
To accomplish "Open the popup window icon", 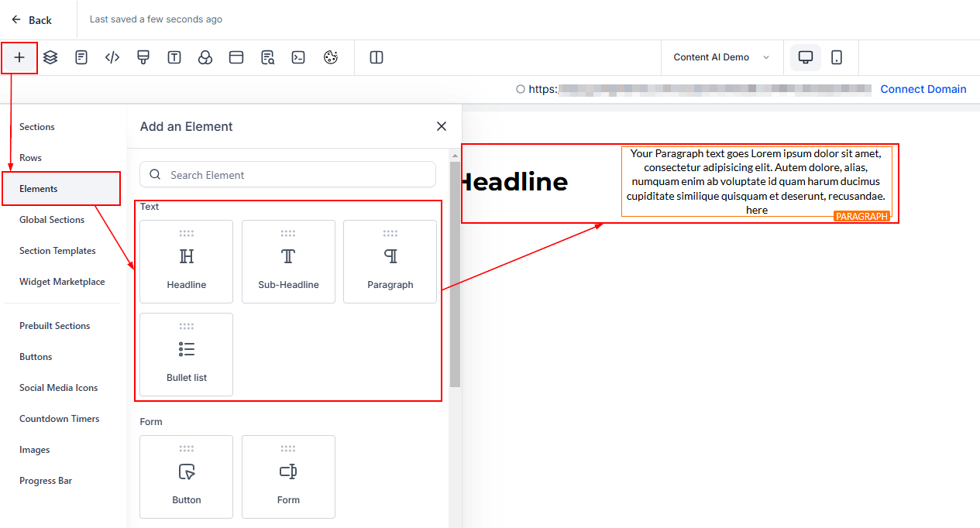I will point(236,57).
